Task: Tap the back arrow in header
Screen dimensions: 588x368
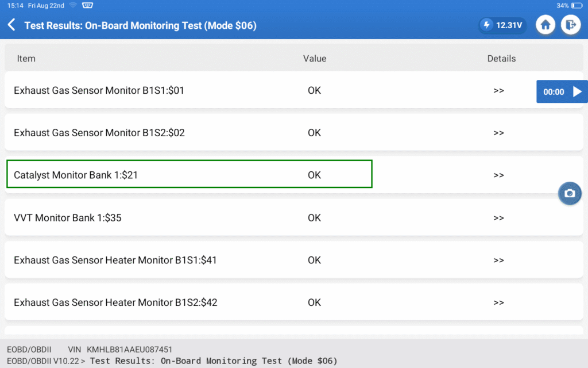Action: 11,25
